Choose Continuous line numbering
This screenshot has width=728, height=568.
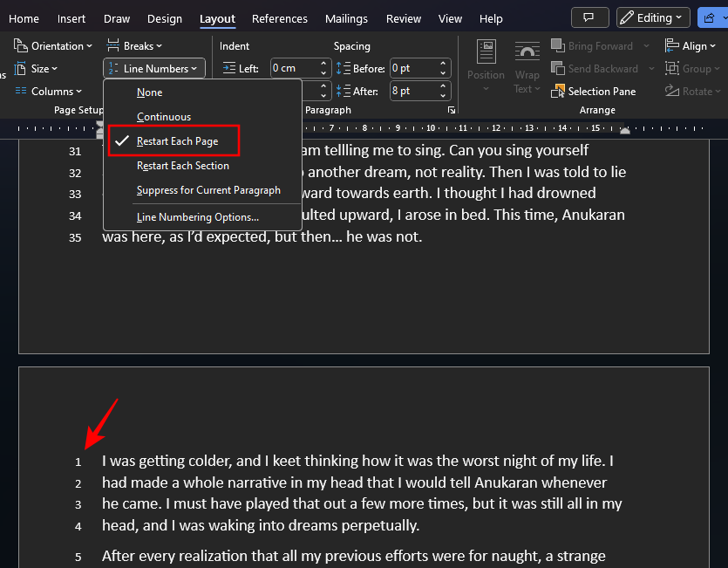164,117
